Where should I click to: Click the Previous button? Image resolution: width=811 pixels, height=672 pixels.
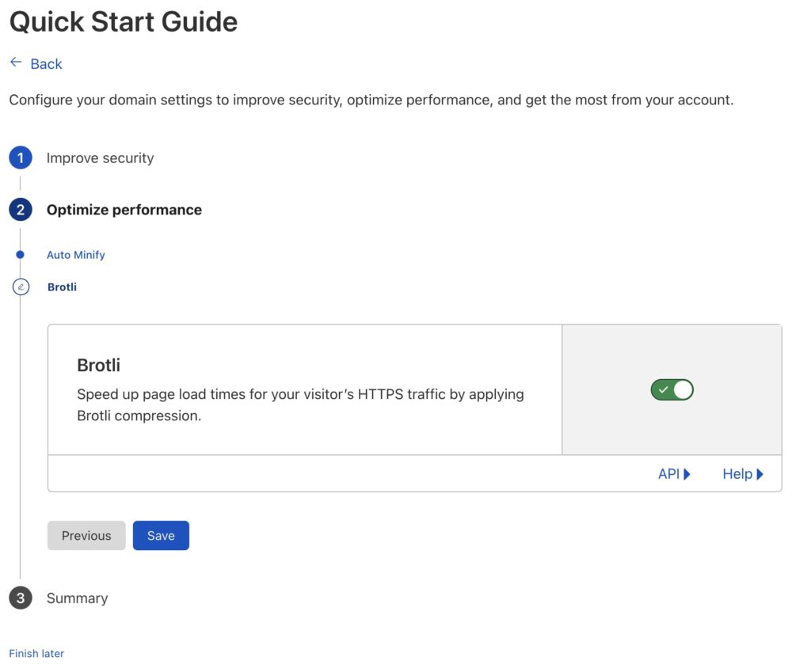pyautogui.click(x=86, y=536)
